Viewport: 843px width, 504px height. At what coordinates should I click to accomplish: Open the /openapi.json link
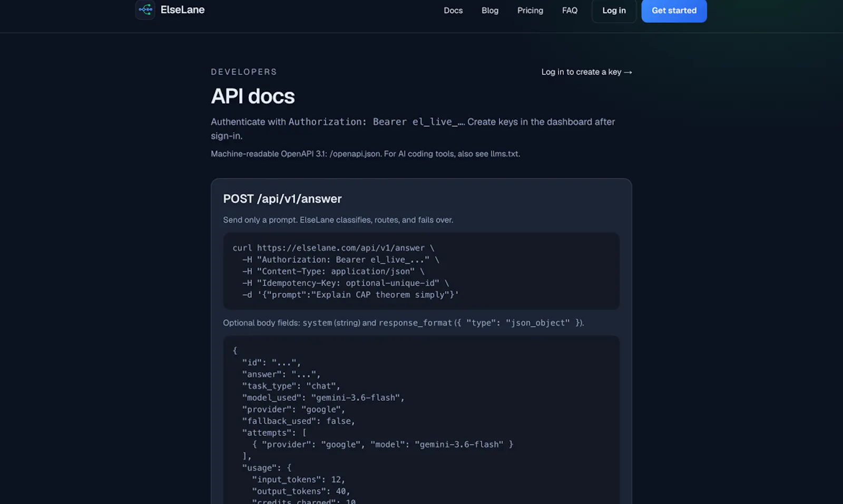355,154
